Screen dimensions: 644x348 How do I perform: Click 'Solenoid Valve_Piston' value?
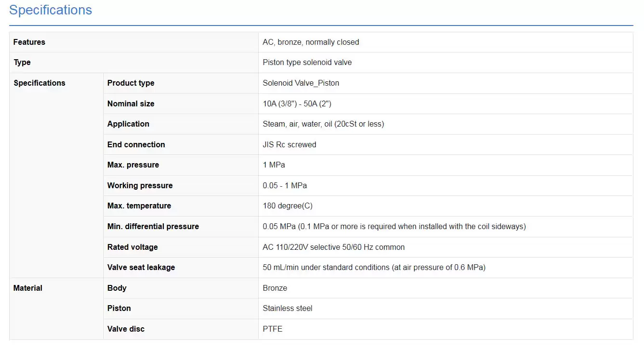(x=301, y=83)
